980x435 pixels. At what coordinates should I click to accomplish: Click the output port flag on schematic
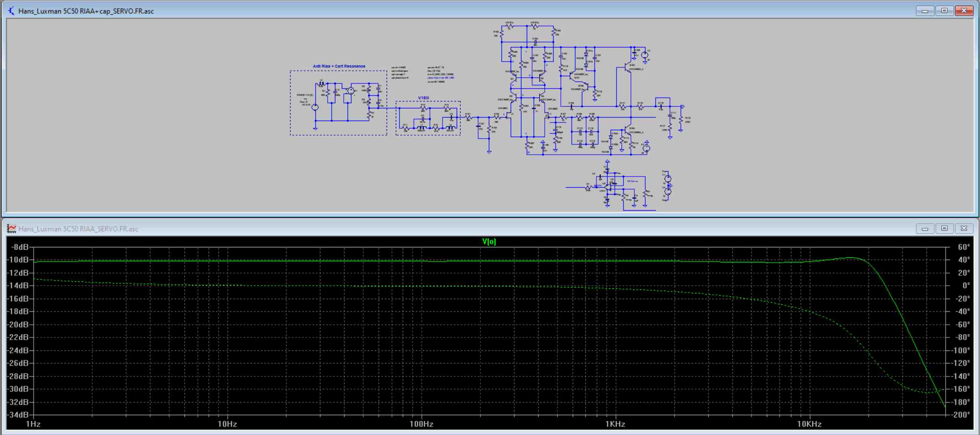(x=682, y=106)
